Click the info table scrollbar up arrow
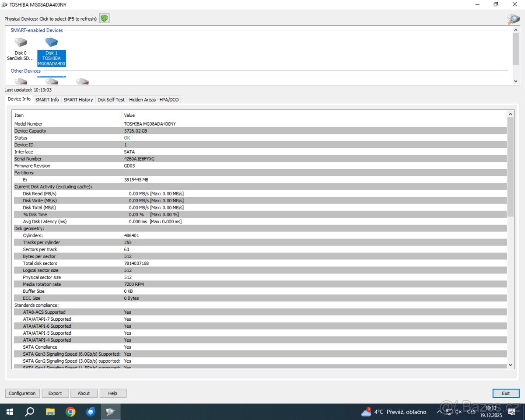Screen dimensions: 525x420 (510, 114)
